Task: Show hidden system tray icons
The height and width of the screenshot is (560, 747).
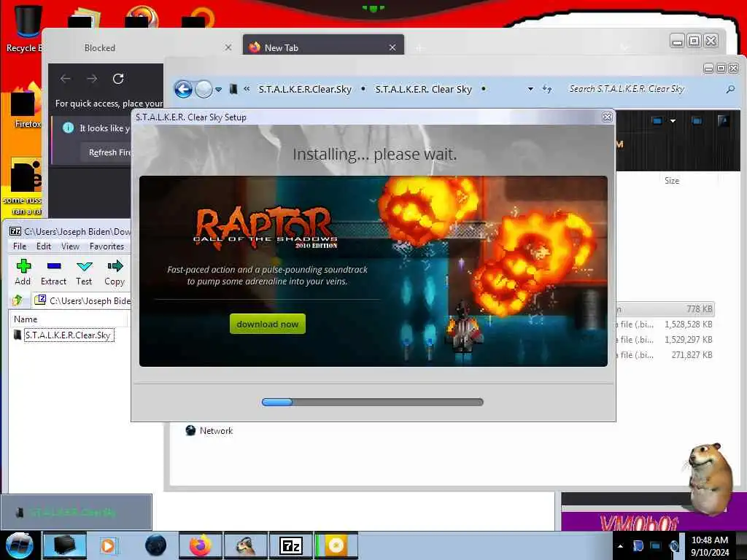Action: (x=620, y=546)
